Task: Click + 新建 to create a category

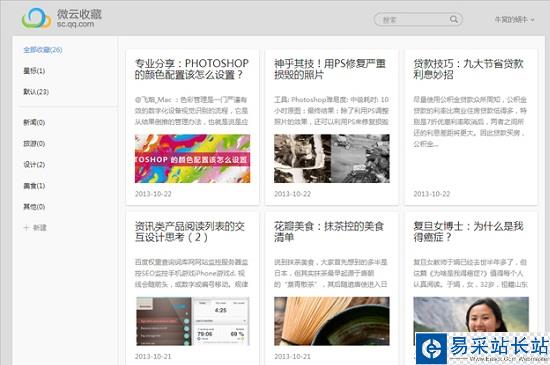Action: click(35, 228)
